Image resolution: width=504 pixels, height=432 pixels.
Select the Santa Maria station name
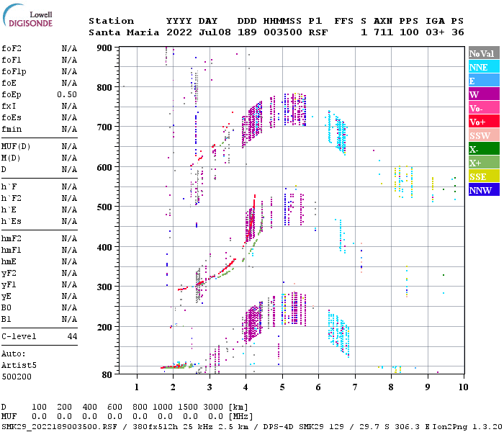[124, 32]
